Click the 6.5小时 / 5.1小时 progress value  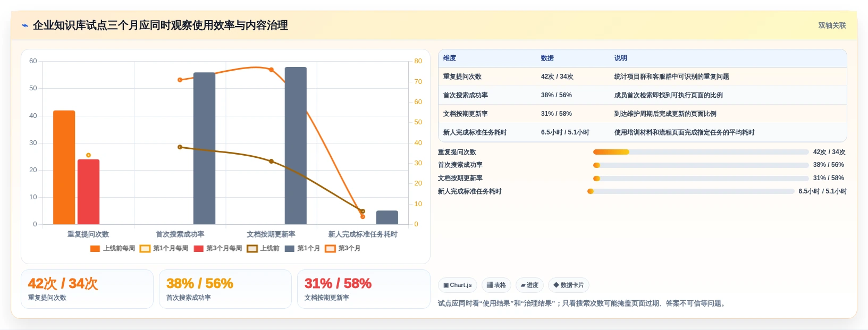point(823,191)
